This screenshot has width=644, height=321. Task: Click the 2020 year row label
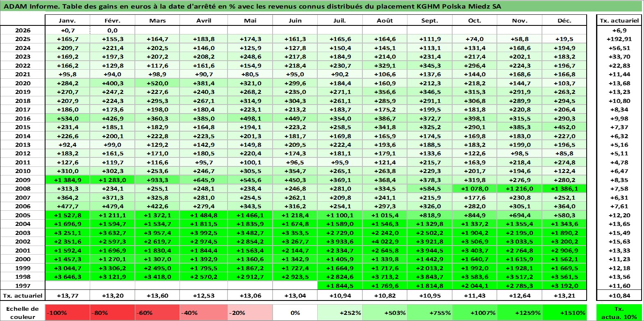point(23,83)
